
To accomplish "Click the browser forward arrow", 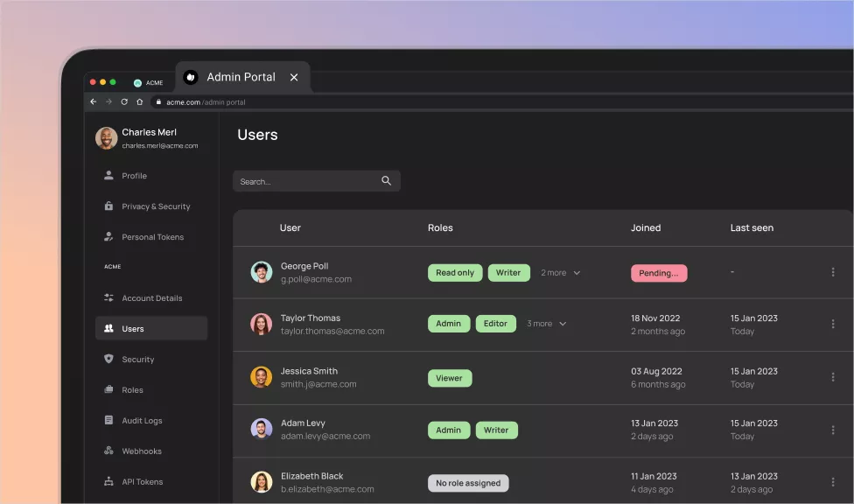I will tap(108, 101).
